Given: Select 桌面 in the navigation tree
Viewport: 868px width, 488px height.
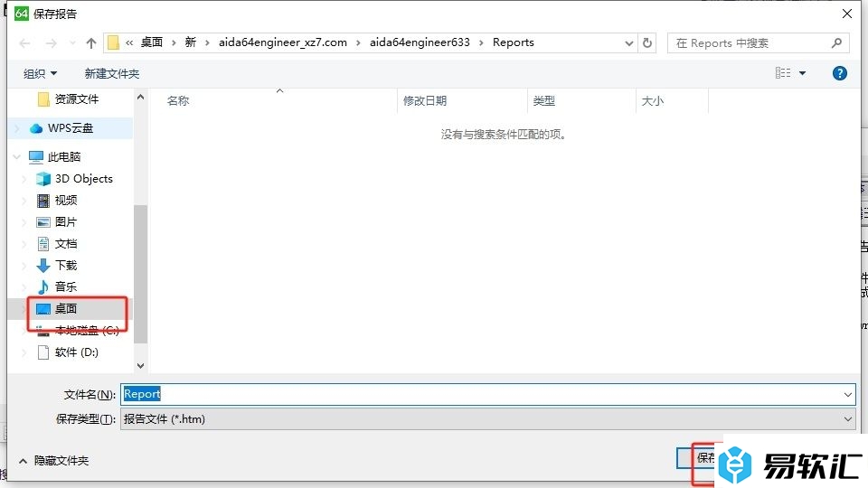Looking at the screenshot, I should [66, 309].
